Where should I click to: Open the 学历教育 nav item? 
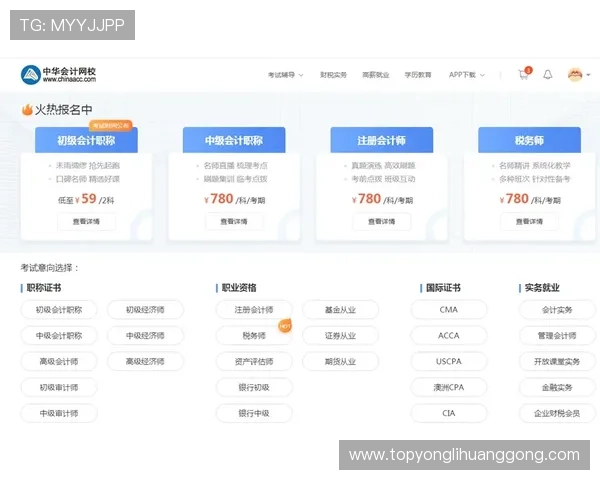418,75
